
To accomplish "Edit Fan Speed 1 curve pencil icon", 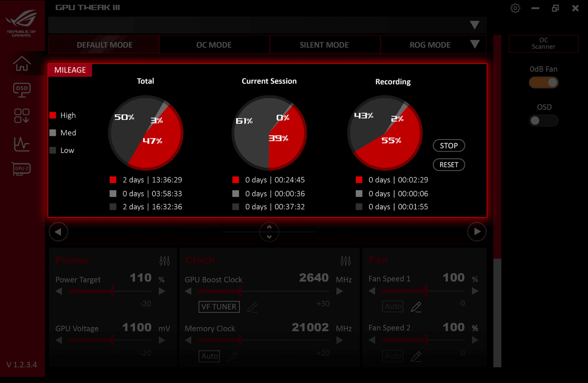I will coord(416,307).
